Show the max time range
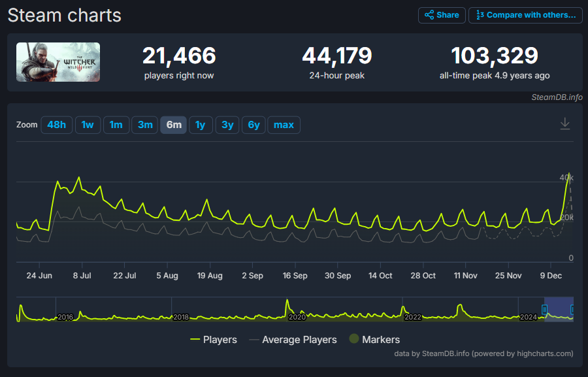 tap(284, 125)
